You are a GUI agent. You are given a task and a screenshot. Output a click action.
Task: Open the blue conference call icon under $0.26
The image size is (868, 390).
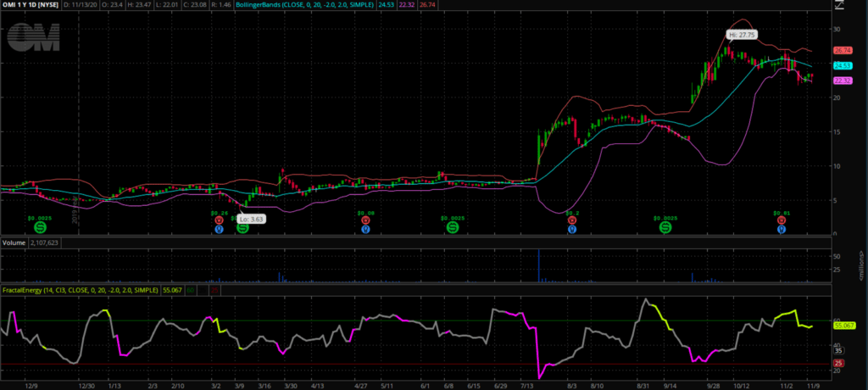click(220, 229)
